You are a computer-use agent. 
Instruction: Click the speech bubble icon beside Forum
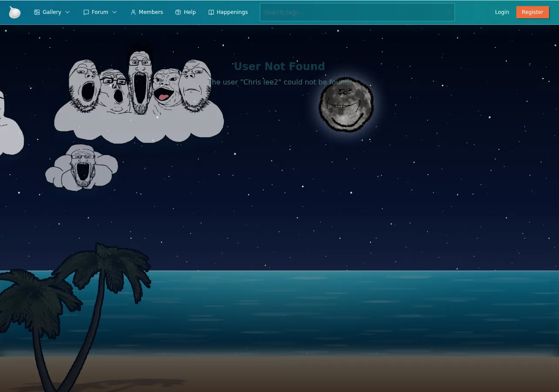coord(86,12)
